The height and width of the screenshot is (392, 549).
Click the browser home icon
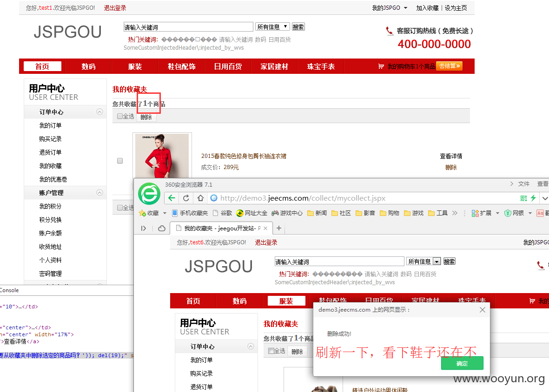[200, 198]
